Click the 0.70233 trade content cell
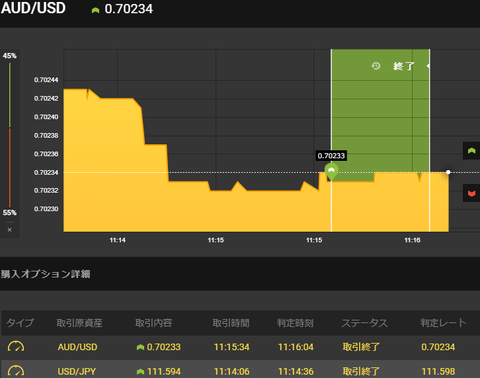 tap(159, 347)
